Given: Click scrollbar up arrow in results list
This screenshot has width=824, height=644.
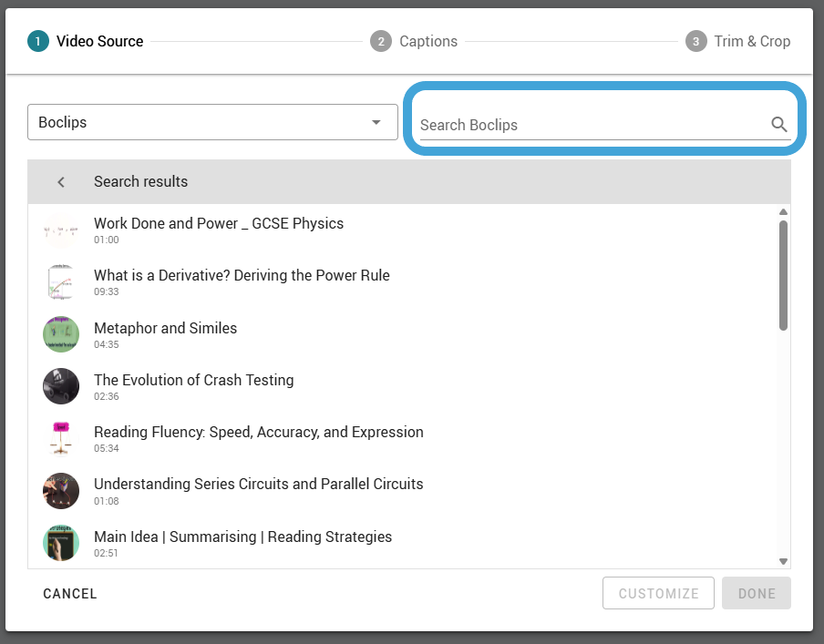Looking at the screenshot, I should [783, 211].
